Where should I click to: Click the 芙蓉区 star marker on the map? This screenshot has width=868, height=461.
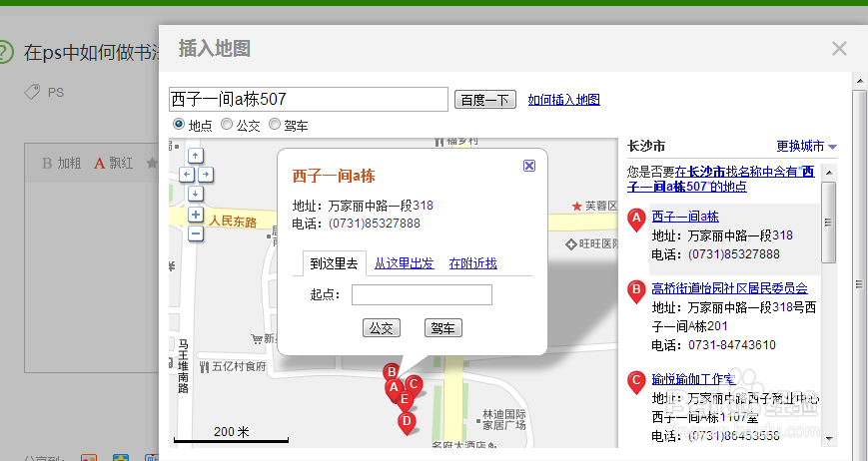click(x=576, y=207)
